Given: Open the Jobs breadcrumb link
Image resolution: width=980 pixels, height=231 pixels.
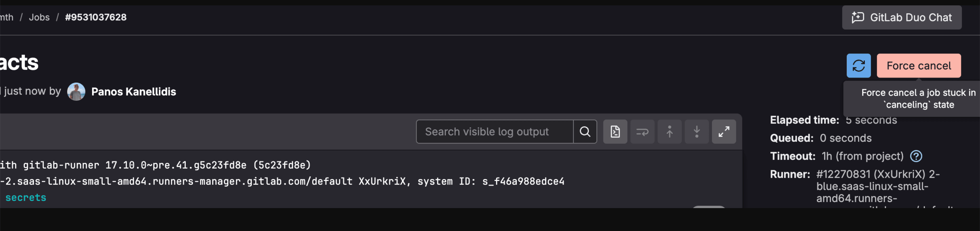Looking at the screenshot, I should (39, 18).
